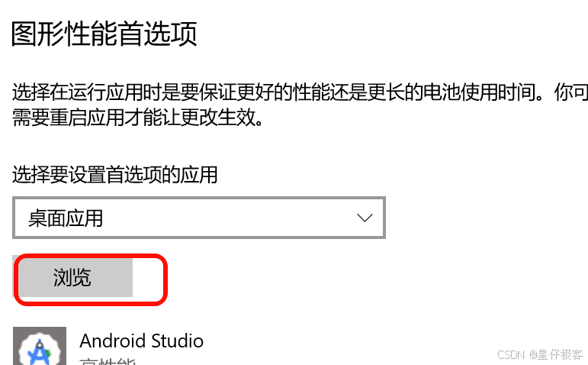Click the first line of description text
588x365 pixels.
(300, 92)
